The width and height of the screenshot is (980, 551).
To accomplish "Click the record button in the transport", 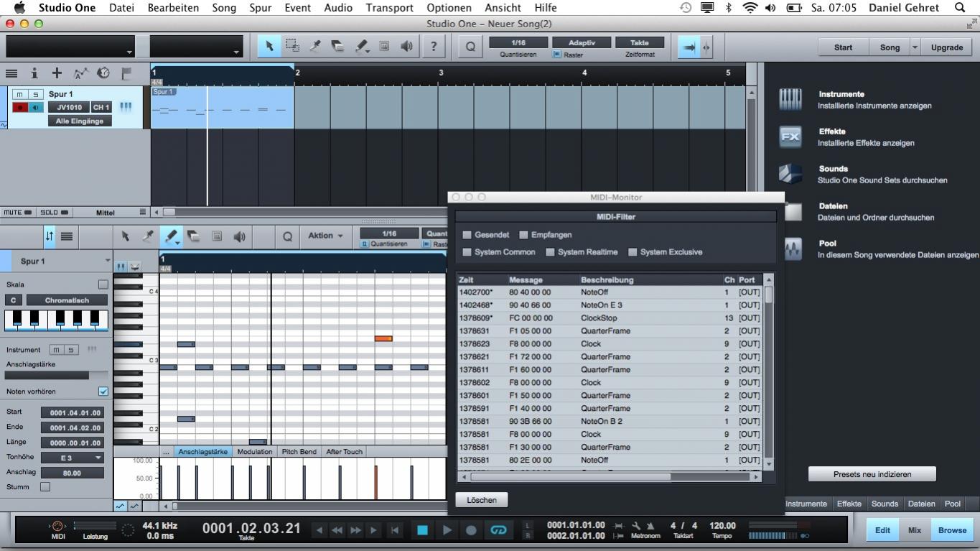I will coord(471,530).
